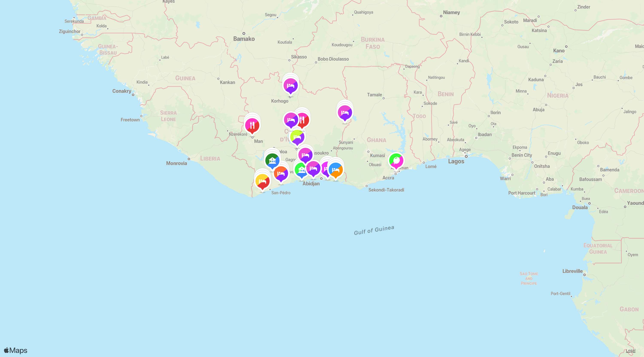Click the Kumasi city label
The width and height of the screenshot is (644, 357).
[378, 156]
